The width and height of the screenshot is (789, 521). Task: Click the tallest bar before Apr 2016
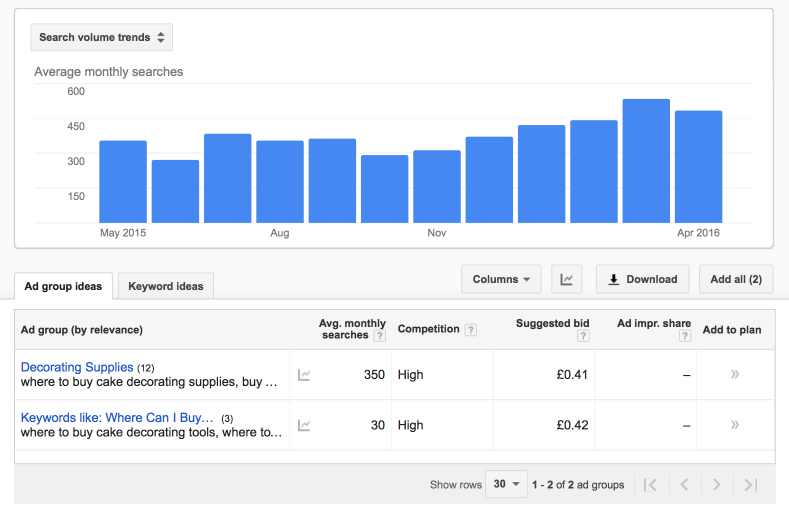point(646,161)
